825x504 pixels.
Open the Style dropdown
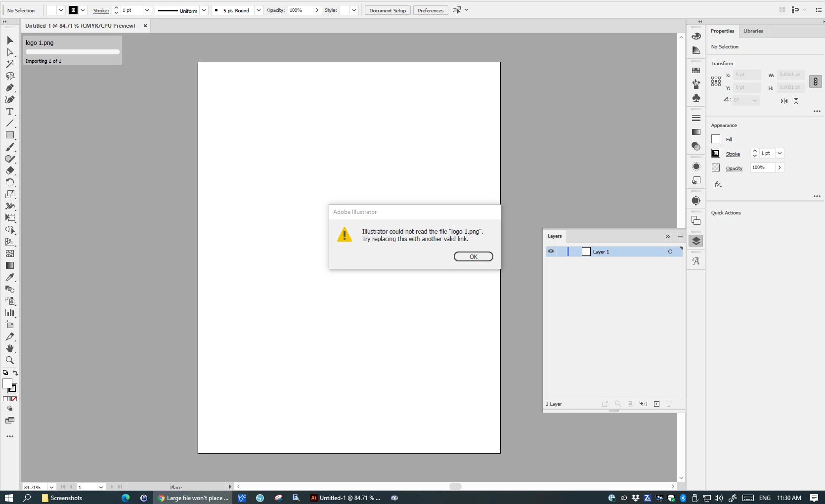pyautogui.click(x=354, y=10)
